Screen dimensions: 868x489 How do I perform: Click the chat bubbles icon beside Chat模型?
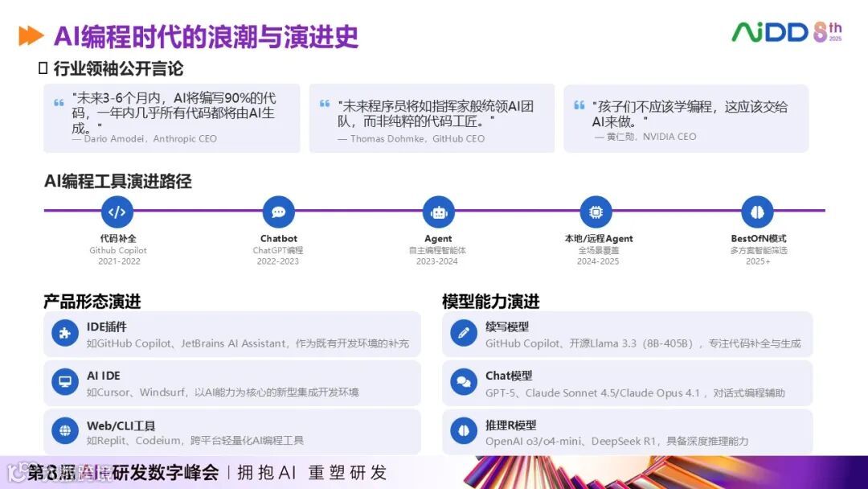tap(464, 382)
